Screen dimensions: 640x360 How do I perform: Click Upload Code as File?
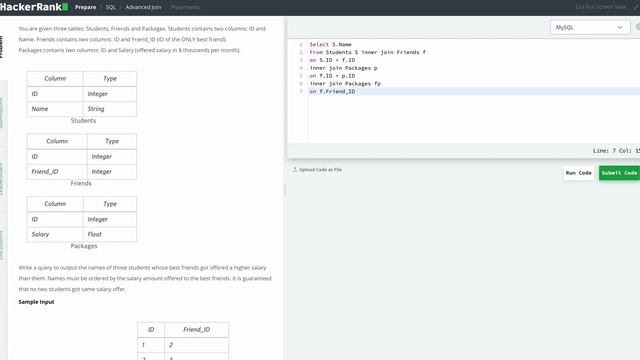click(320, 169)
